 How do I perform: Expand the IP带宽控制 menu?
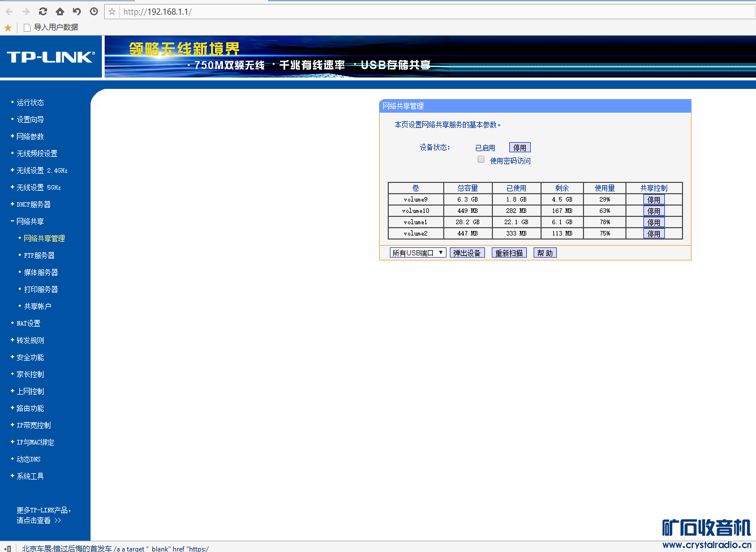(x=33, y=425)
